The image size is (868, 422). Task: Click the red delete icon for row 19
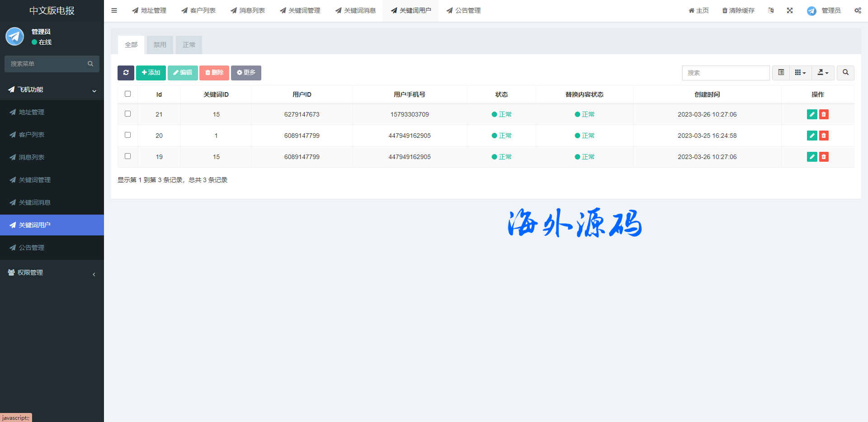(824, 157)
